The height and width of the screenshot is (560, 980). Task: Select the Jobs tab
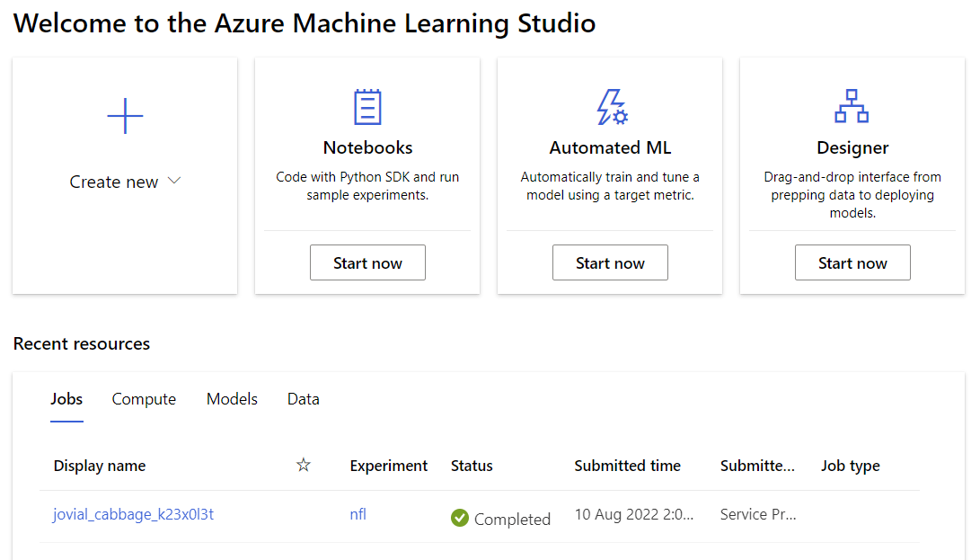[66, 399]
